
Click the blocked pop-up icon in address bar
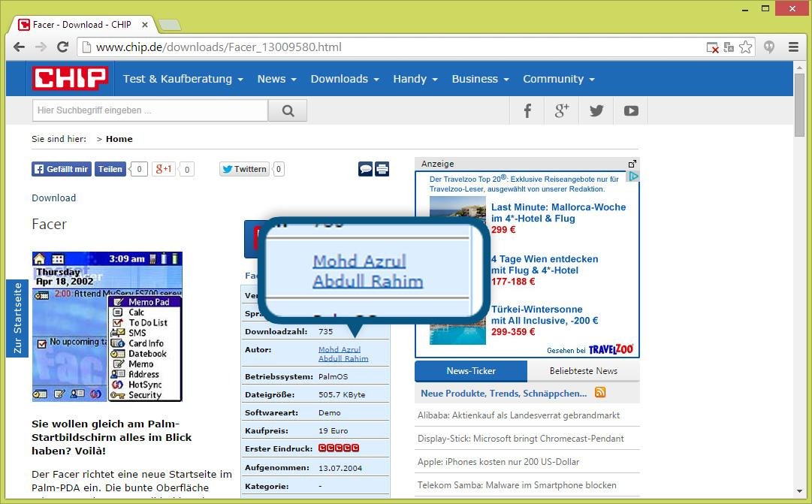point(713,47)
